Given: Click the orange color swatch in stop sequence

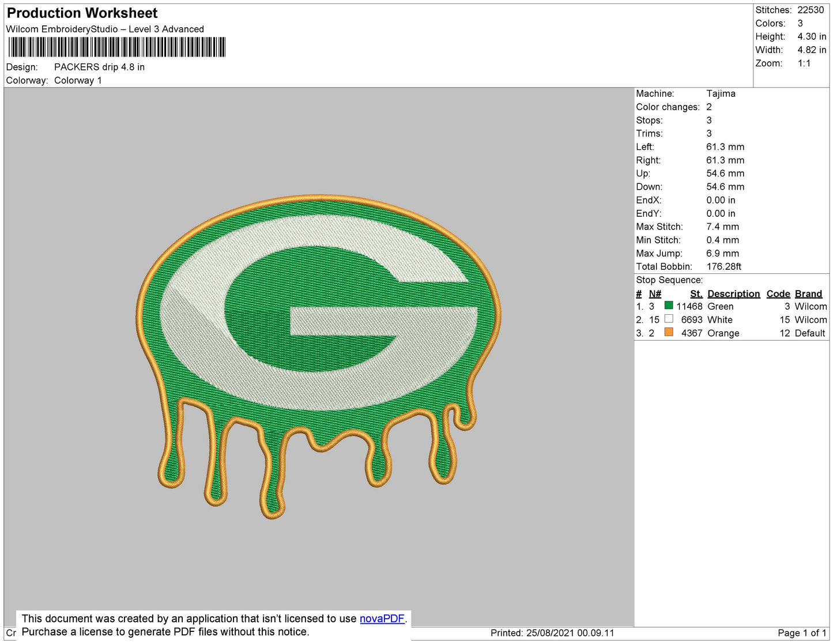Looking at the screenshot, I should [669, 332].
